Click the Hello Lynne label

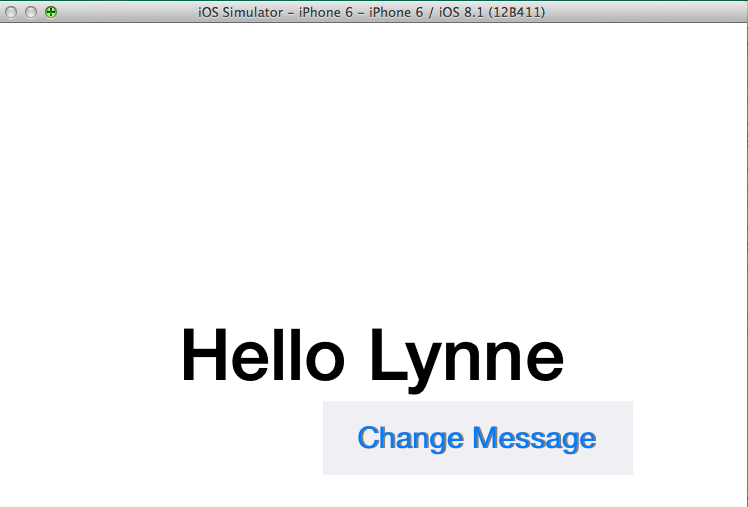(x=372, y=357)
